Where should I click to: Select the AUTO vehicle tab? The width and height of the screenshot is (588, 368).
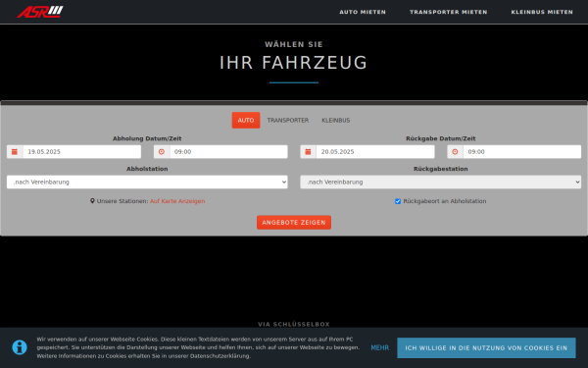246,120
